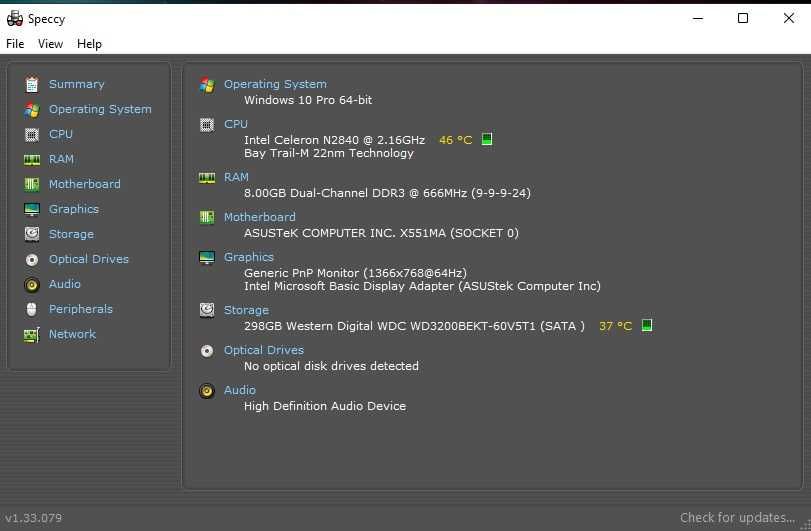Open the File menu
The image size is (811, 531).
click(15, 44)
